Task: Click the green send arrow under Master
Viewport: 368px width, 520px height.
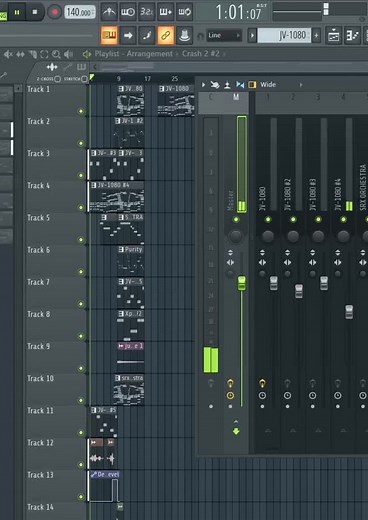Action: tap(236, 432)
